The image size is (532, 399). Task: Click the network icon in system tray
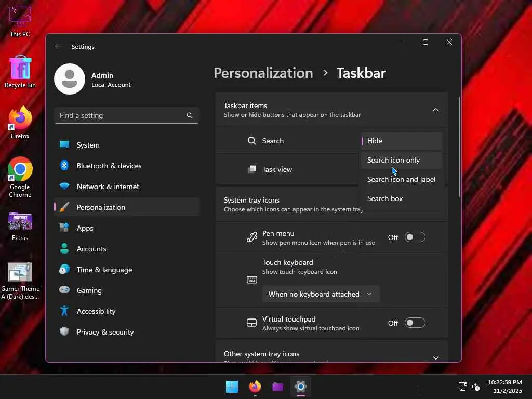tap(462, 387)
